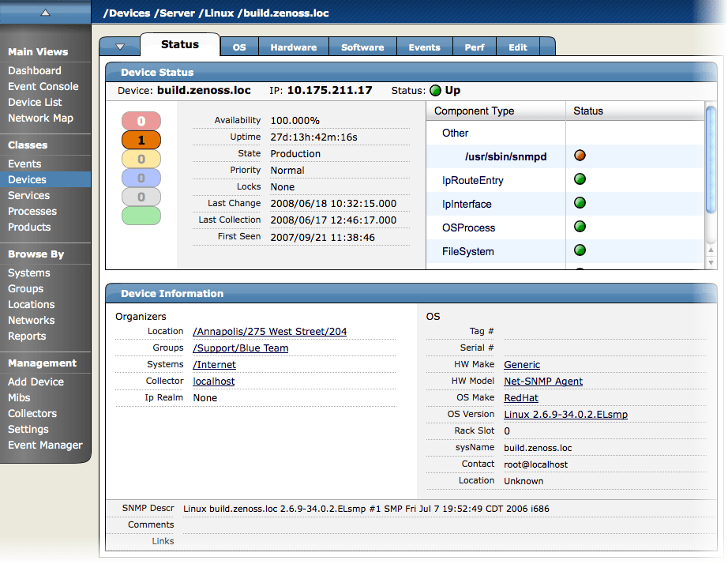
Task: Click the green status dot for OSProcess
Action: coord(580,226)
